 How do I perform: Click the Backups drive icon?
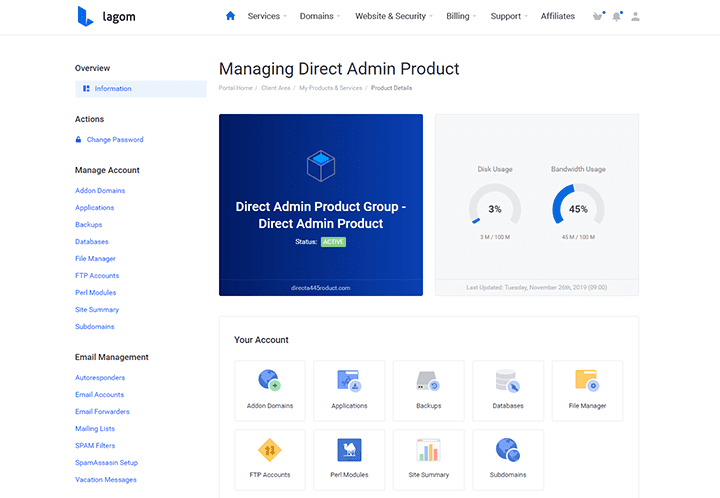[428, 380]
